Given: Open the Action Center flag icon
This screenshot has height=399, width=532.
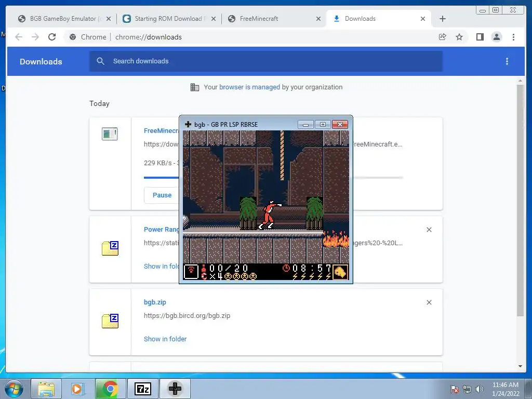Looking at the screenshot, I should tap(454, 389).
